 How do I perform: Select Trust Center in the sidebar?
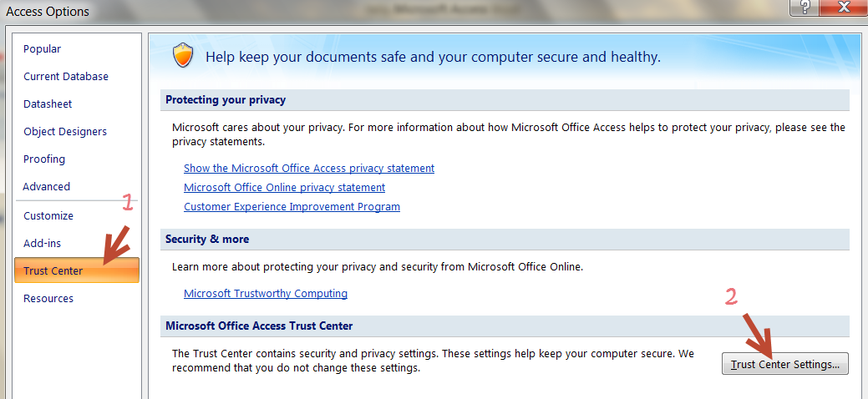tap(53, 271)
